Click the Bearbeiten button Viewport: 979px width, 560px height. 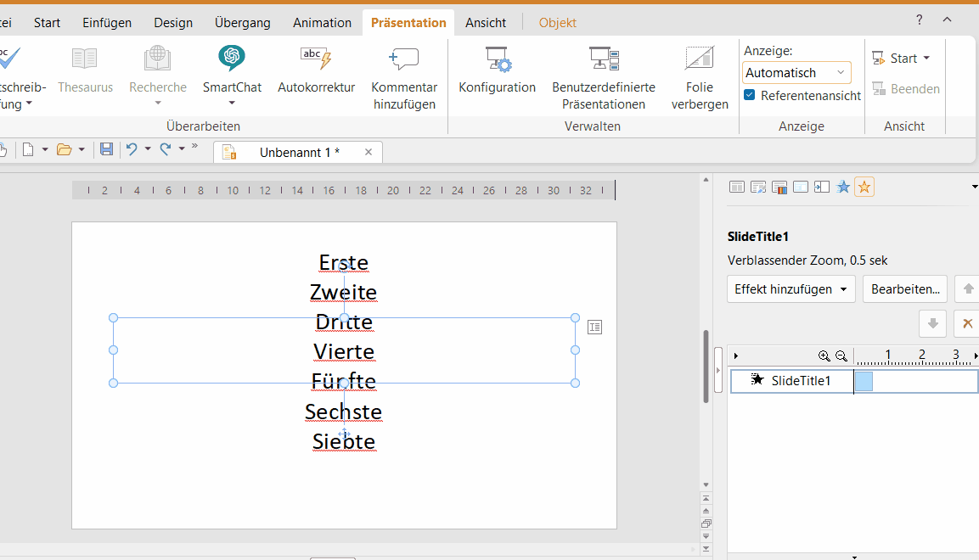pyautogui.click(x=904, y=288)
